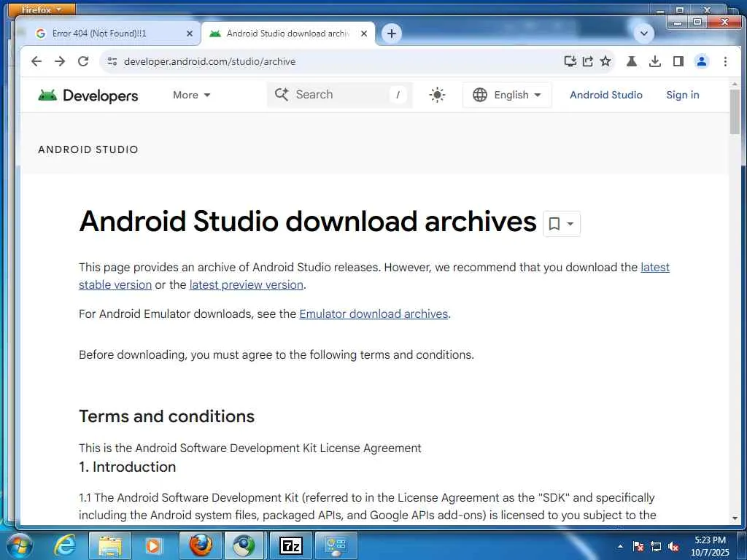This screenshot has height=560, width=747.
Task: Share this page using the share icon
Action: click(588, 61)
